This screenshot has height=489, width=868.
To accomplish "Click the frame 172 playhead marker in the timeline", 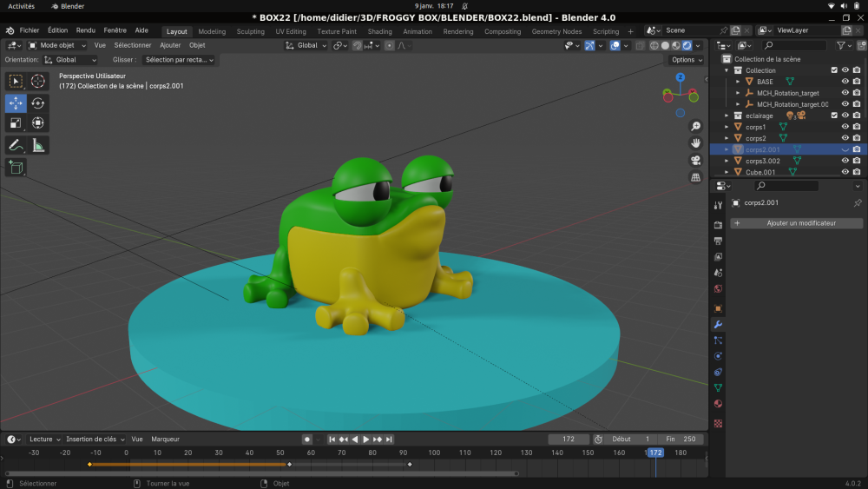I will click(655, 453).
